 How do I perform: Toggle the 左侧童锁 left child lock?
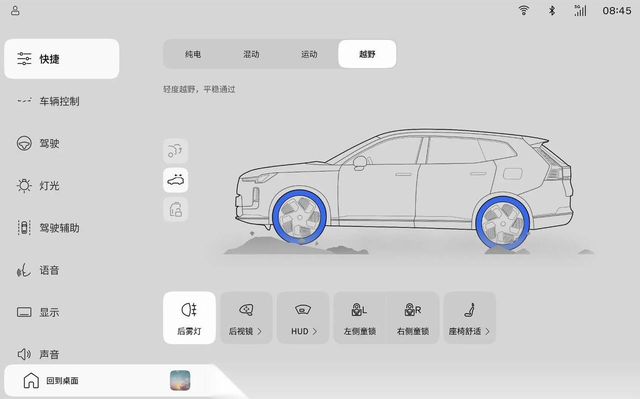[360, 318]
